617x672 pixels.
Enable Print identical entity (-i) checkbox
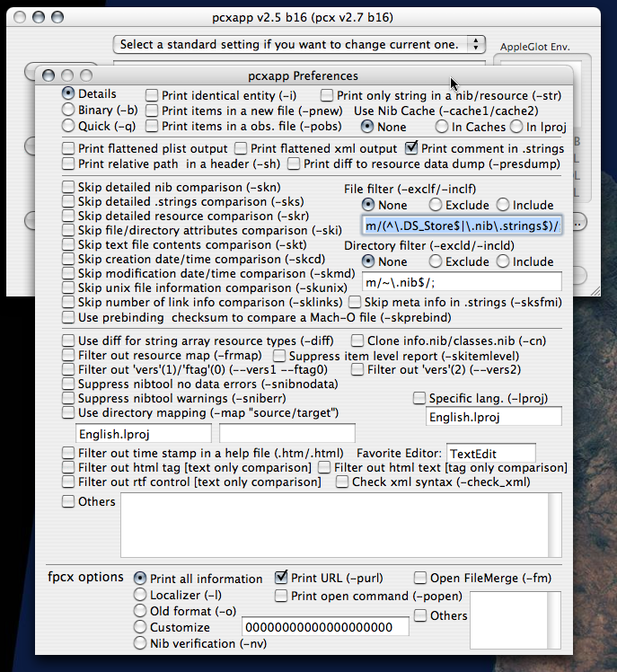(x=153, y=95)
